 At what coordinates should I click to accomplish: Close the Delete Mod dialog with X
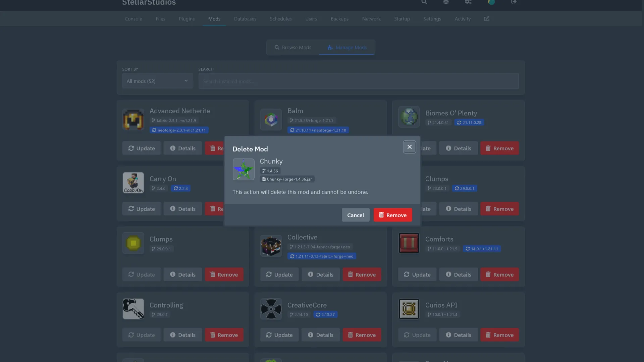click(x=409, y=147)
